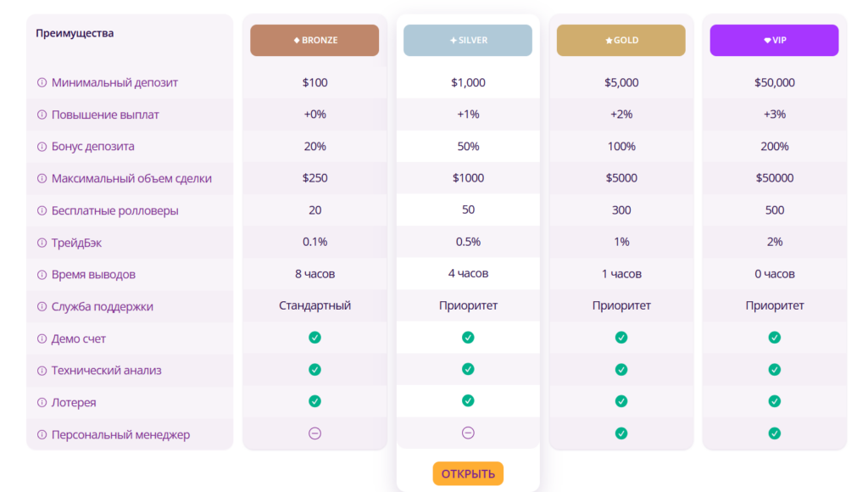Click VIP checkmark in Лотерея row
The height and width of the screenshot is (492, 868).
[x=775, y=401]
